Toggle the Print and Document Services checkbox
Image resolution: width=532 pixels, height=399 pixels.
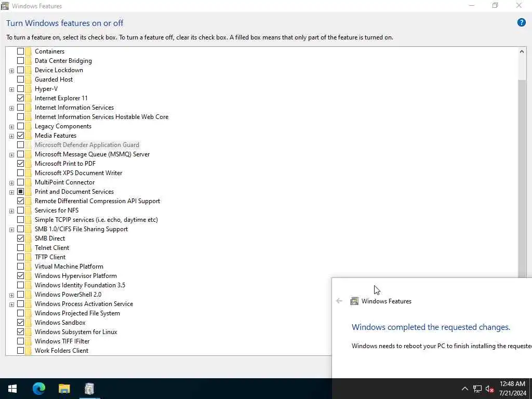[20, 191]
